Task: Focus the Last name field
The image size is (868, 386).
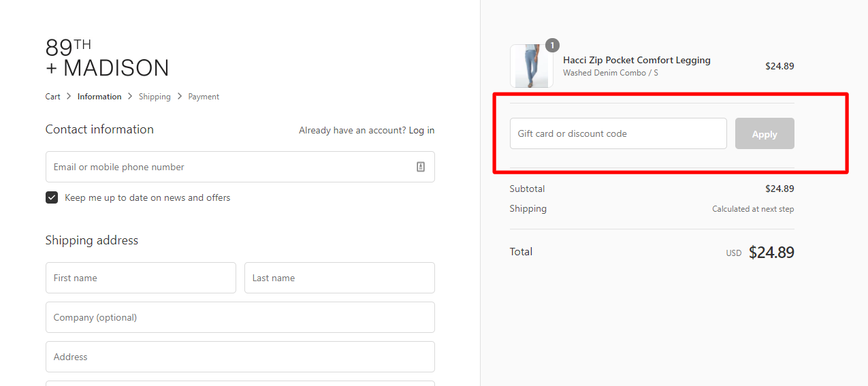Action: (x=340, y=278)
